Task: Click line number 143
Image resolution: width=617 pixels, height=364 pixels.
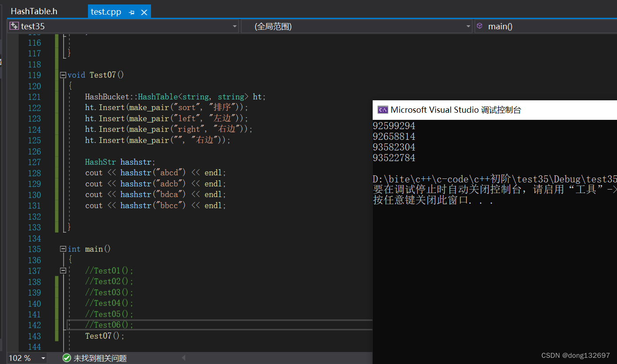Action: 34,336
